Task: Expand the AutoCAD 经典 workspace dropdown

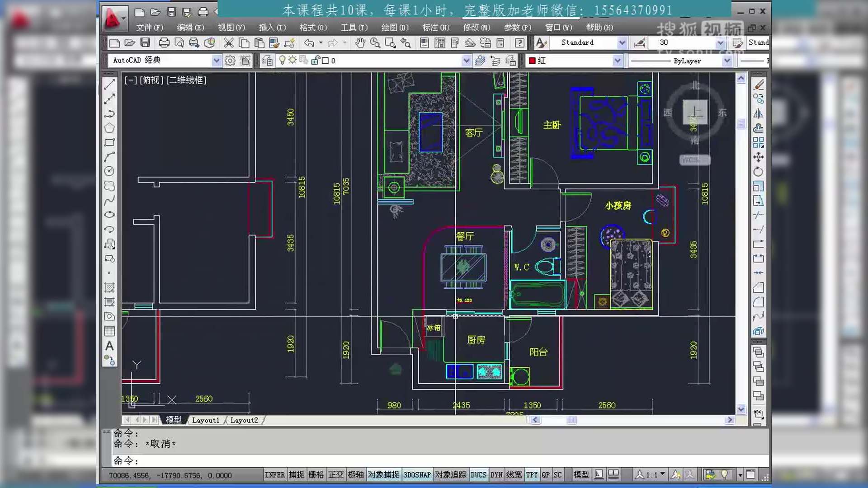Action: [x=217, y=61]
